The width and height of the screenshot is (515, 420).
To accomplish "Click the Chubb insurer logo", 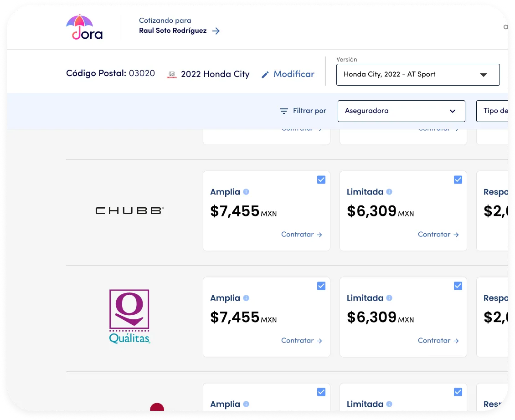I will coord(130,210).
